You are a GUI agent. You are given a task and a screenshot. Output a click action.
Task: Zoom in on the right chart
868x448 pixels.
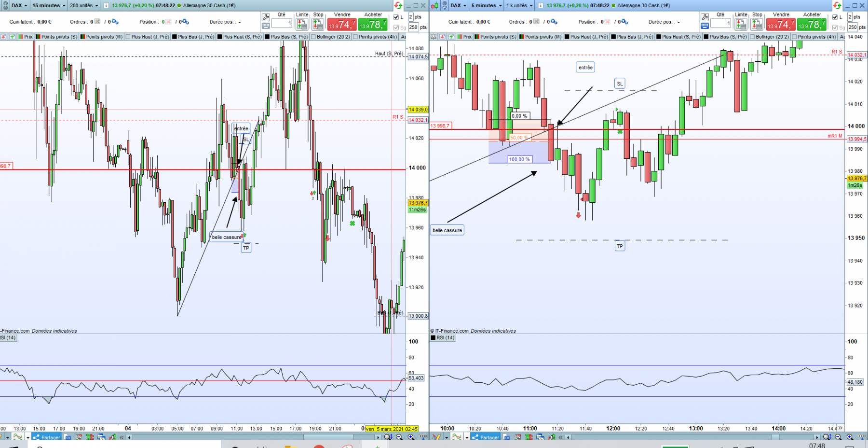850,437
